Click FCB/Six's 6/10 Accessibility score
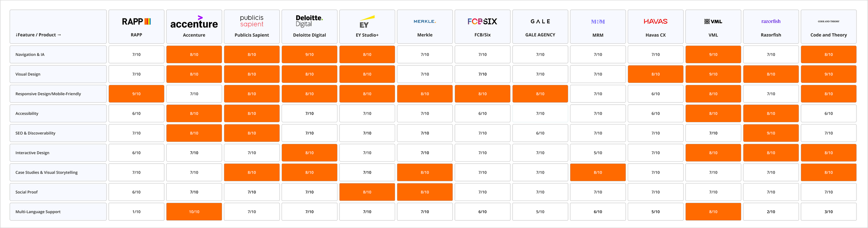 pyautogui.click(x=482, y=113)
